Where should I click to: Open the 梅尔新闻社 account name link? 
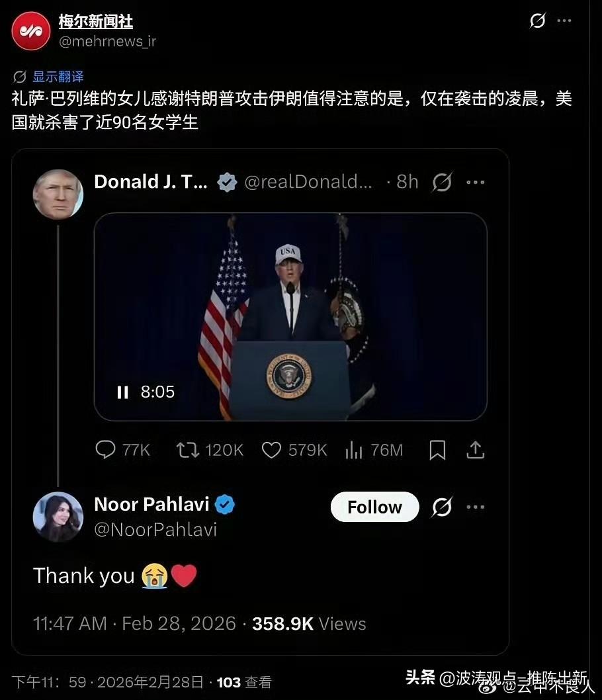pyautogui.click(x=95, y=21)
